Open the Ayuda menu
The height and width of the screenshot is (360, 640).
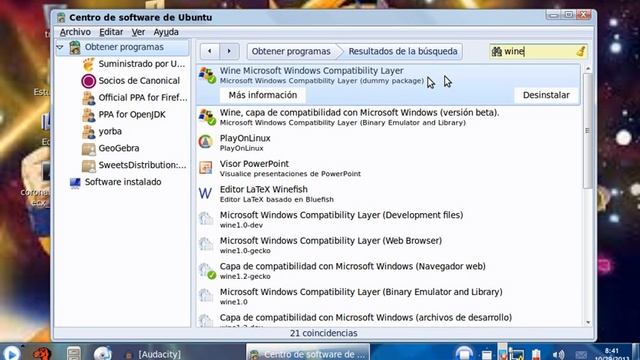[x=166, y=32]
